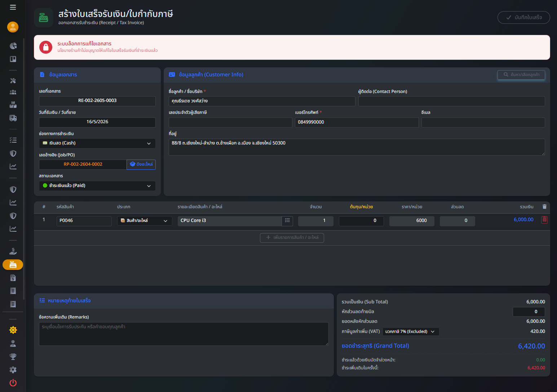The image size is (557, 392).
Task: Open the hand holding dollar icon
Action: [x=13, y=251]
